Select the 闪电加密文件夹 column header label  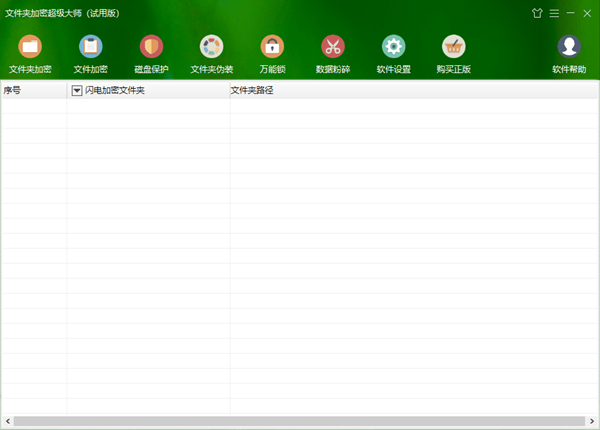click(115, 91)
